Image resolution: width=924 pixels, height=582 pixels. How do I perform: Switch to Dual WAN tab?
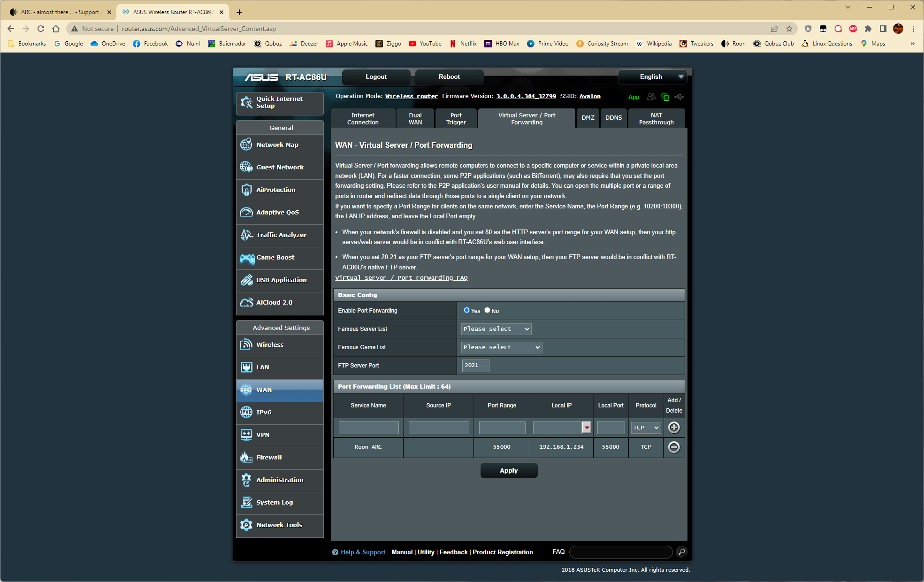pyautogui.click(x=415, y=119)
